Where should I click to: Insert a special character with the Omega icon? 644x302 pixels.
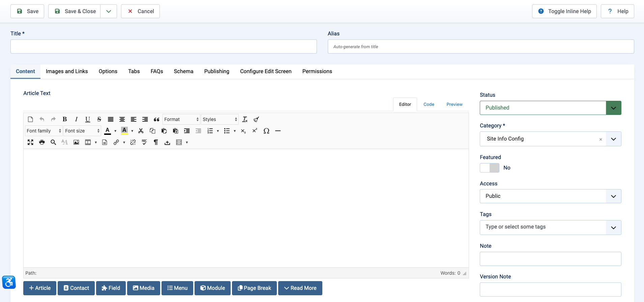[266, 131]
